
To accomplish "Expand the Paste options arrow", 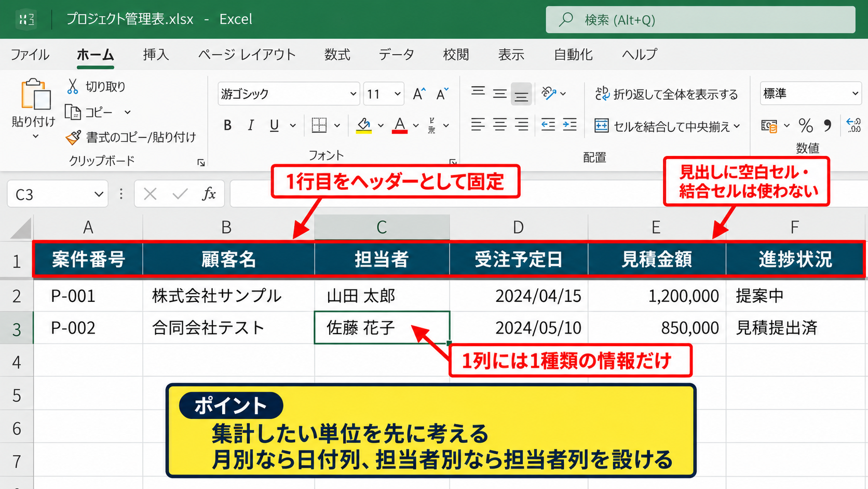I will [35, 137].
